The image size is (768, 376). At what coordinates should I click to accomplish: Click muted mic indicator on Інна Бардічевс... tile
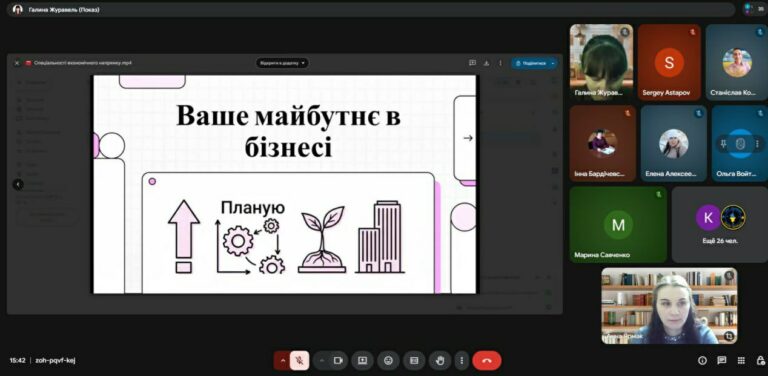(x=627, y=113)
